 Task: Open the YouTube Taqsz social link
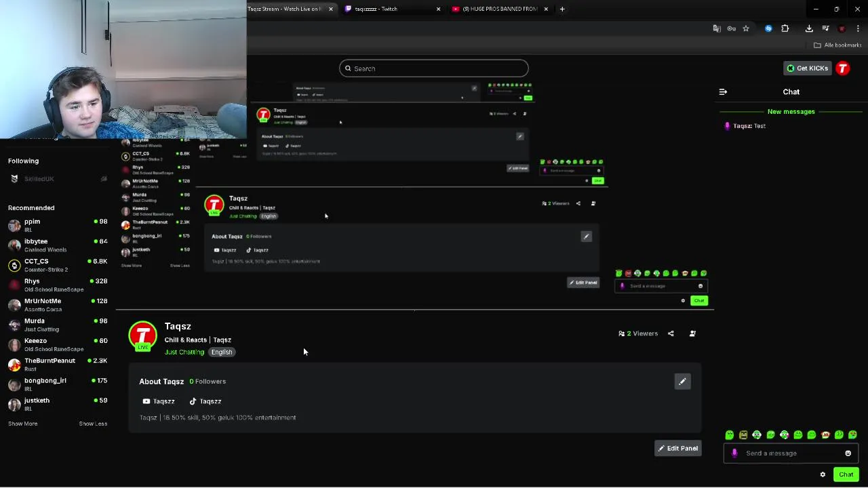[159, 401]
